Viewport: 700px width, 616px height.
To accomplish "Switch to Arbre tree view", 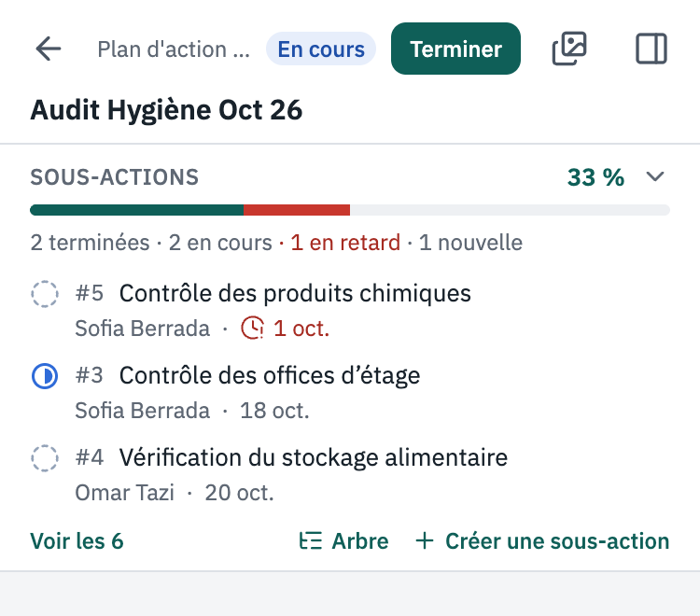I will [x=343, y=541].
